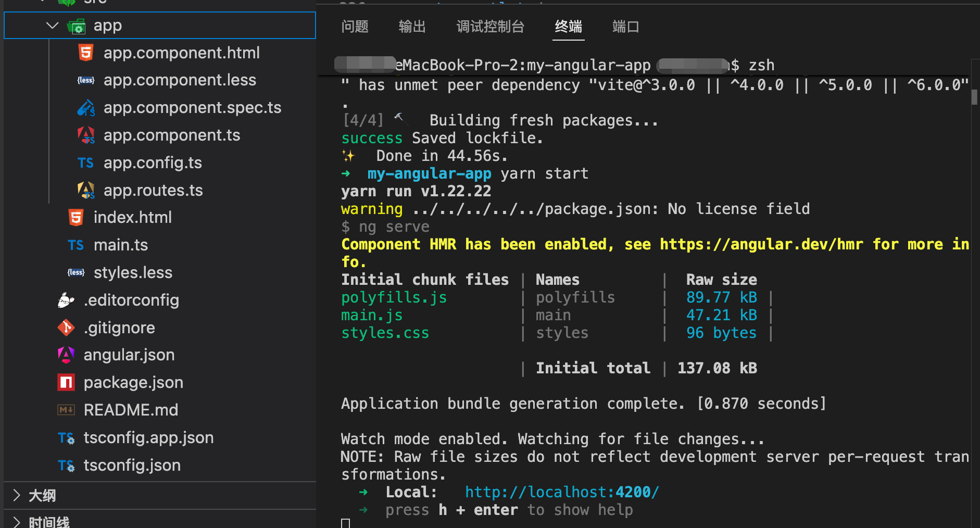980x528 pixels.
Task: Click the Angular icon of angular.json
Action: tap(66, 355)
